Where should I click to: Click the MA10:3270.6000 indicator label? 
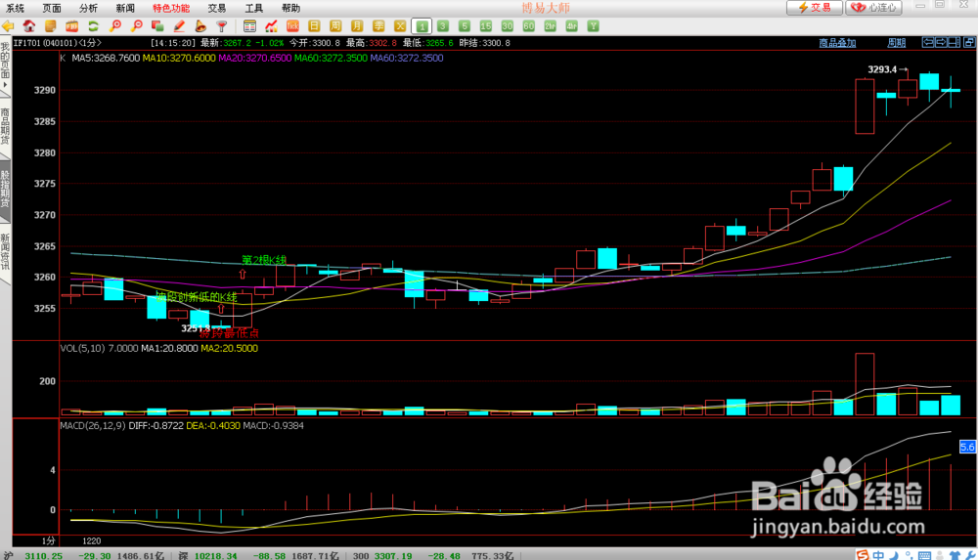(x=179, y=58)
